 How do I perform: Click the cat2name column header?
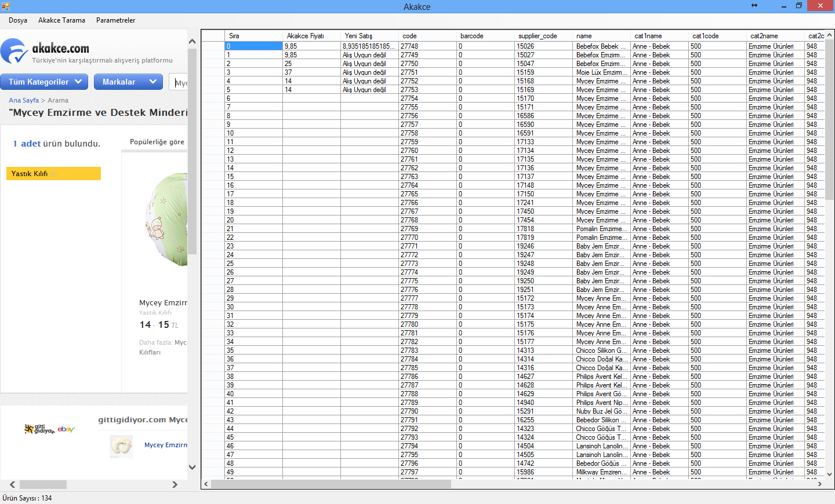(x=776, y=36)
